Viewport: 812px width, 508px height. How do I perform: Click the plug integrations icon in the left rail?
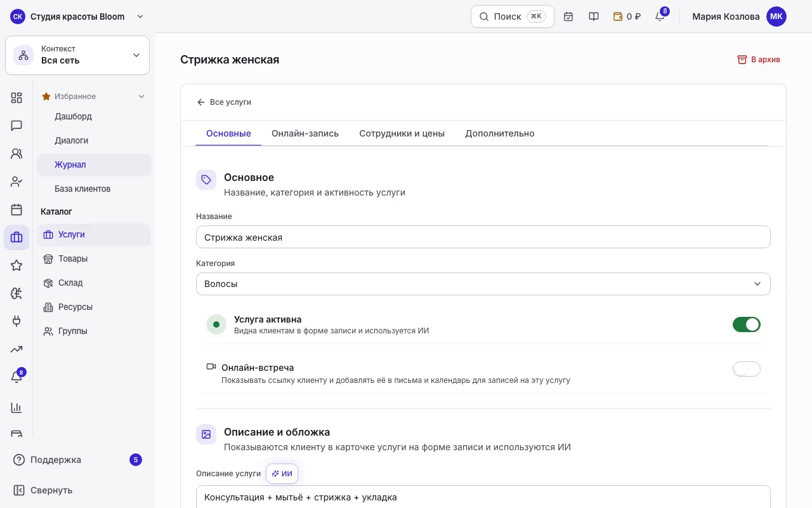click(x=16, y=321)
